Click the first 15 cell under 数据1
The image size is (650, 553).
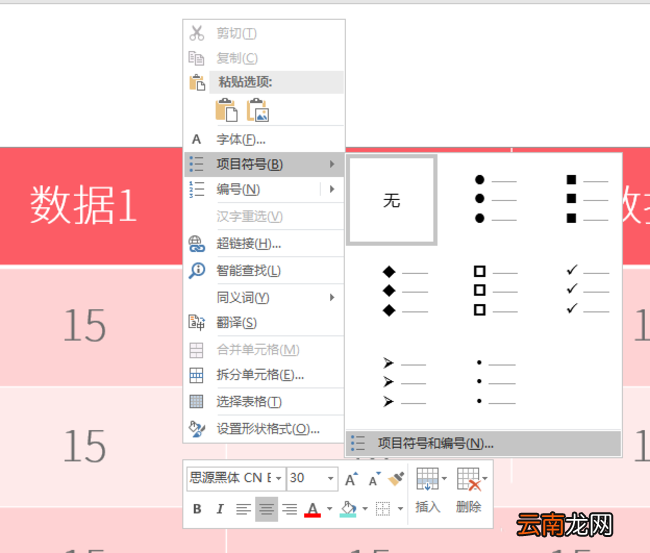coord(91,327)
